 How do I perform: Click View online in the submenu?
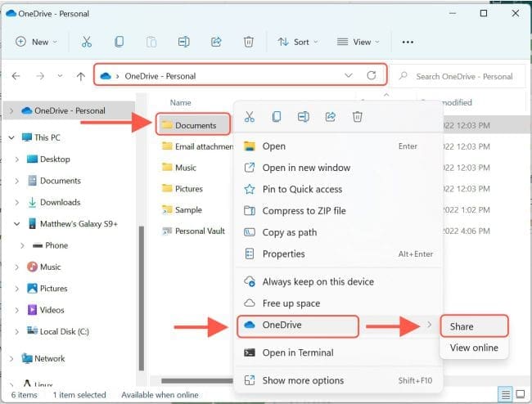coord(473,348)
